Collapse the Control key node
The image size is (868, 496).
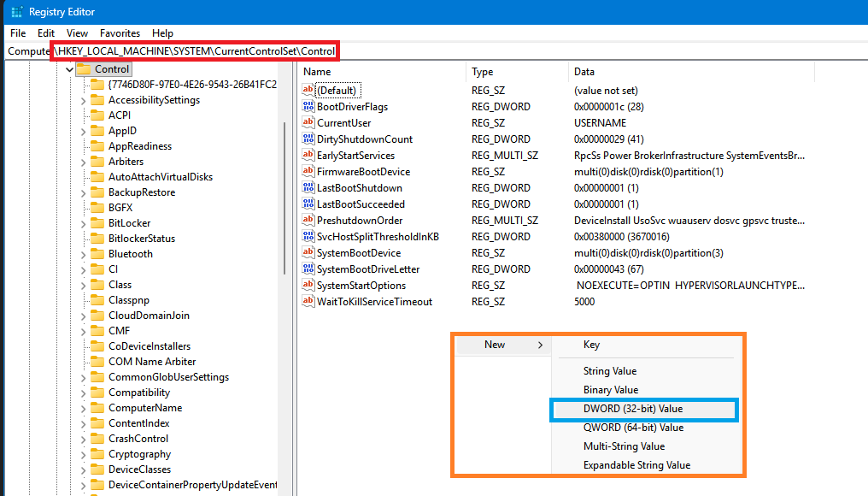[x=69, y=69]
